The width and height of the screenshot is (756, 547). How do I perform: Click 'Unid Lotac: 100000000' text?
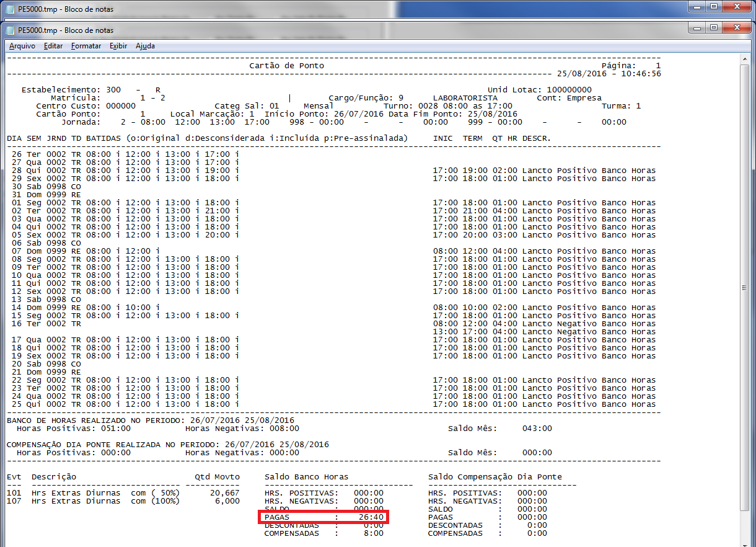(x=540, y=90)
